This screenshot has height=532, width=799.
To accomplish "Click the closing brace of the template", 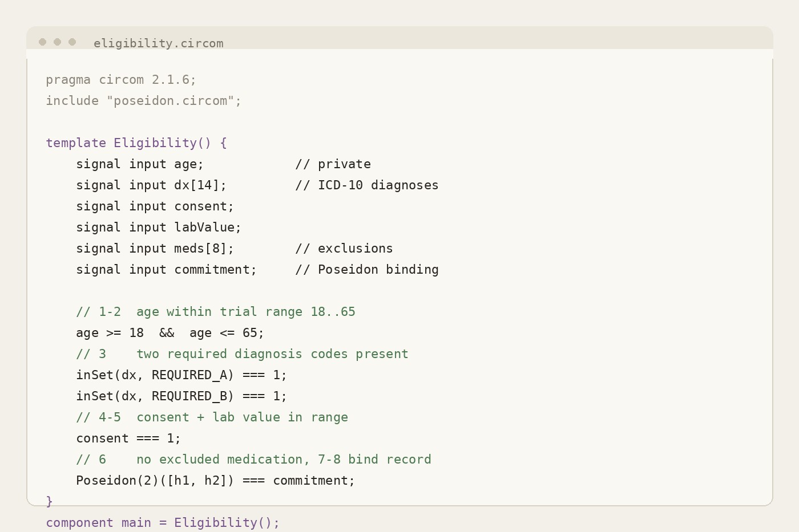I will [49, 502].
